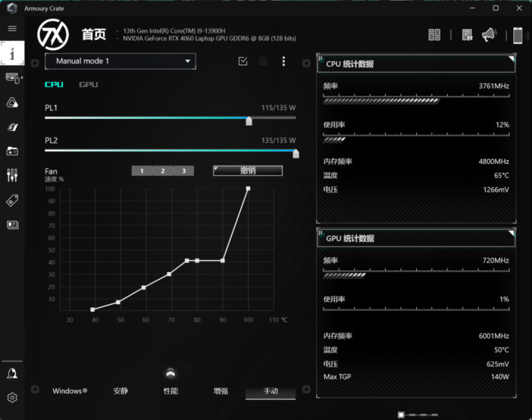Switch to the GPU tab
The image size is (532, 420).
88,85
